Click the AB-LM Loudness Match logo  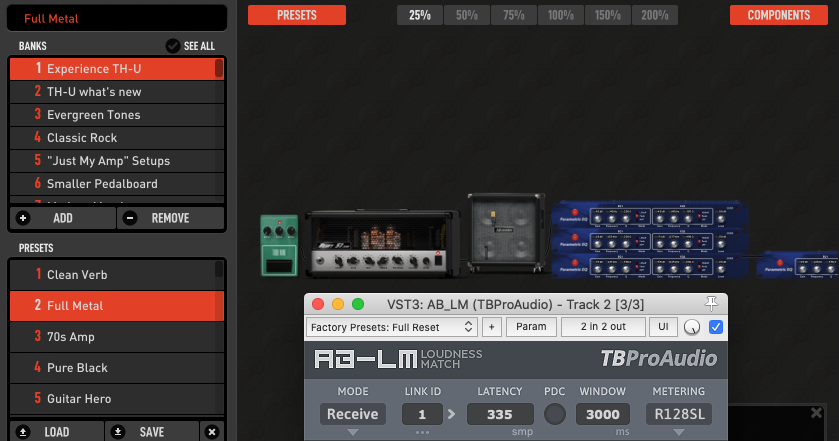click(398, 359)
